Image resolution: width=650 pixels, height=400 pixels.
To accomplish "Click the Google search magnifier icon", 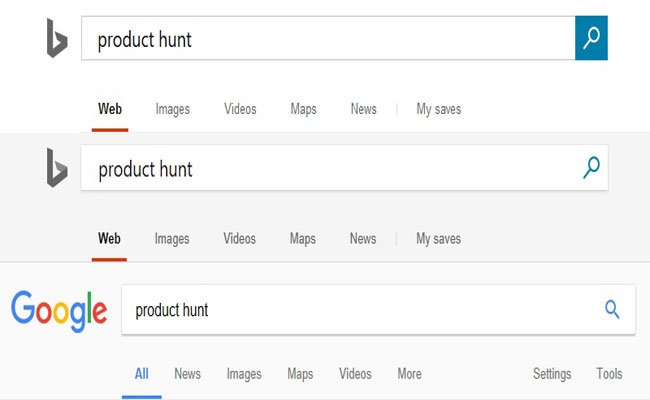I will point(612,309).
